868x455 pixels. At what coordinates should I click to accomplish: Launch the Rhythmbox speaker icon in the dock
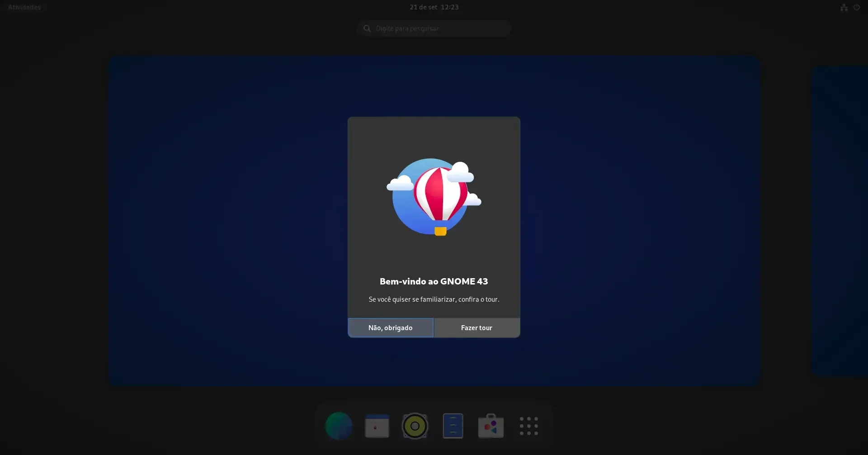pos(415,426)
